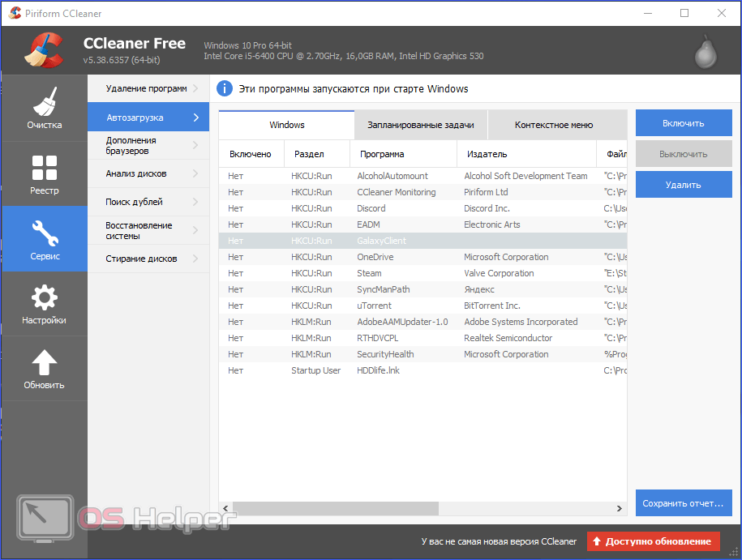Switch to Контекстное меню tab
This screenshot has height=560, width=742.
[554, 125]
